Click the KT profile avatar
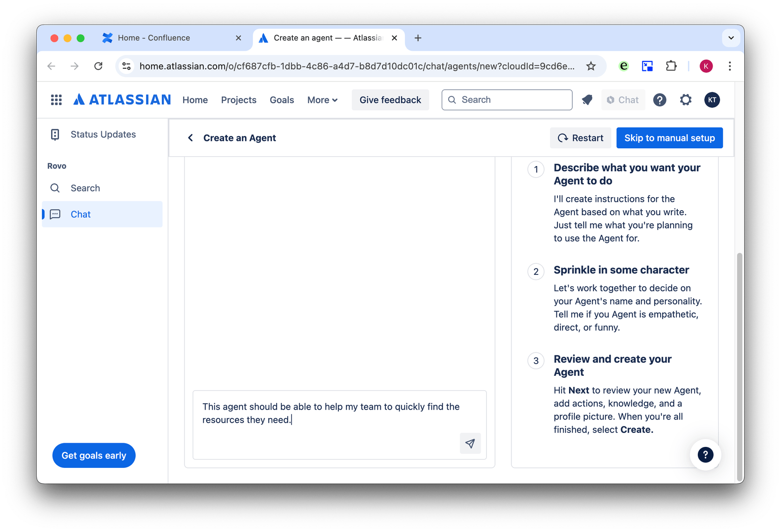The image size is (781, 532). [712, 100]
